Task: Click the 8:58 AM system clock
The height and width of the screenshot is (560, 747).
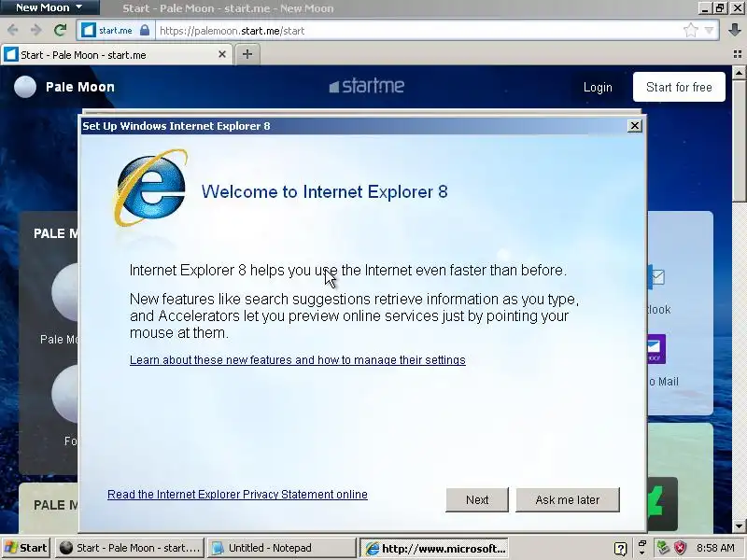Action: (715, 548)
